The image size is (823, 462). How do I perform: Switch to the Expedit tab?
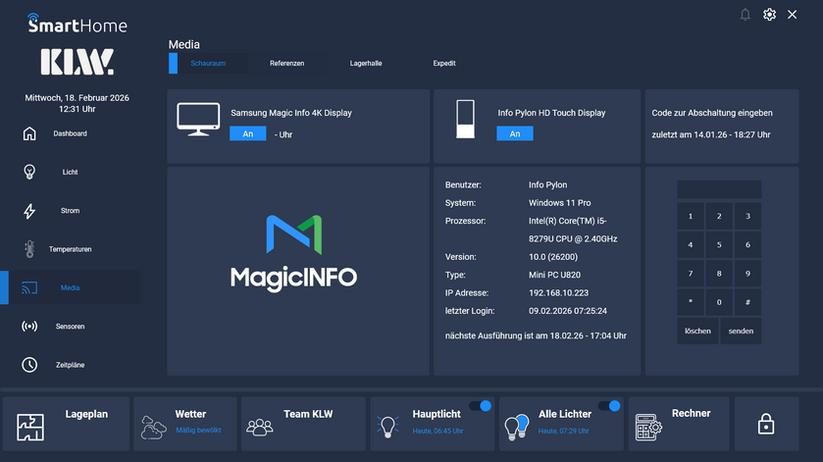[444, 63]
